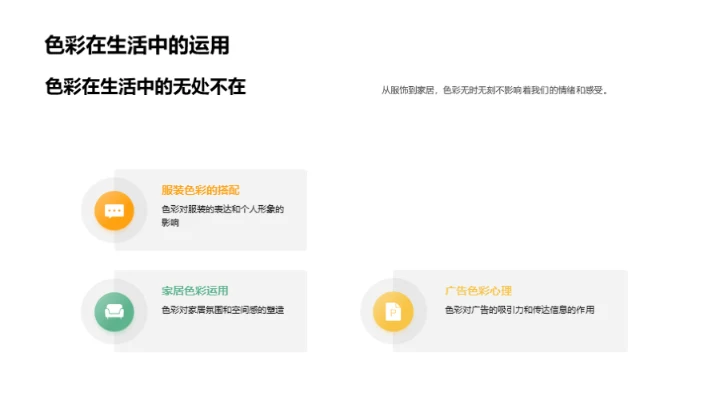The width and height of the screenshot is (720, 404).
Task: Click the yellow document P icon
Action: pos(393,312)
